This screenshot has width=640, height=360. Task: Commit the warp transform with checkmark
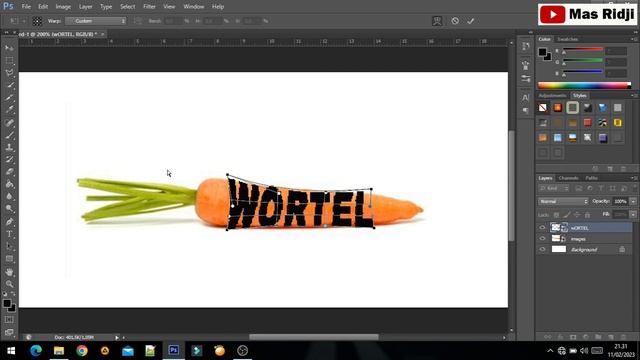pos(471,21)
